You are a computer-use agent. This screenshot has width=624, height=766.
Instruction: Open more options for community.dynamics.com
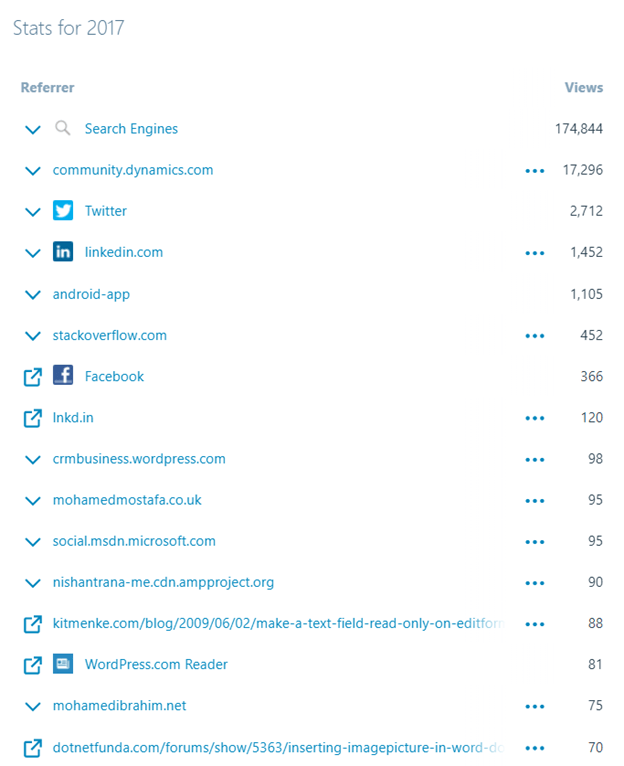(534, 171)
